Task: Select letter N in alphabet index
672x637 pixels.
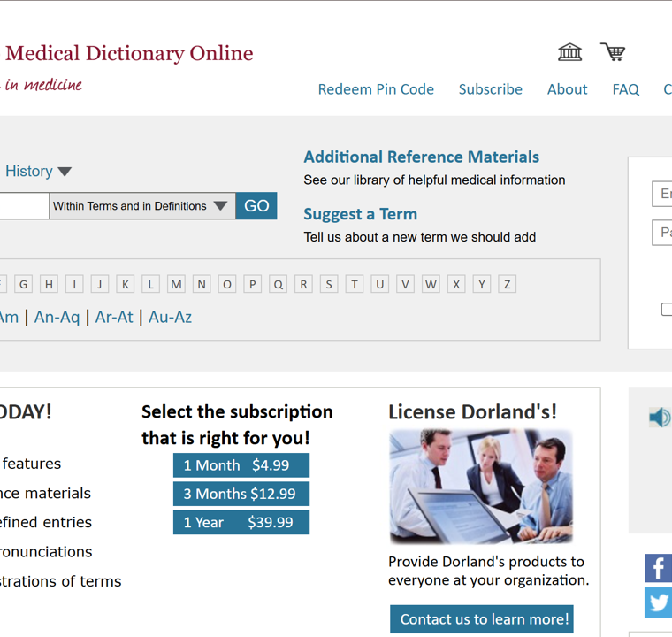Action: coord(202,284)
